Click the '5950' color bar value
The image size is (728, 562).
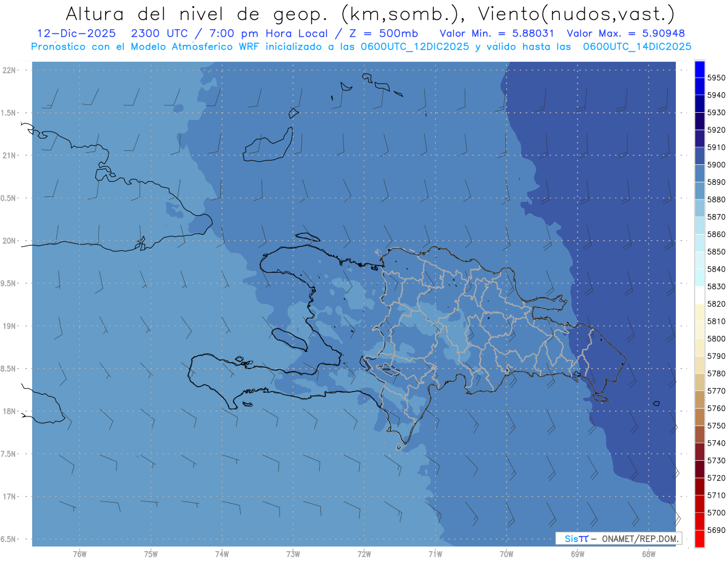coord(716,78)
